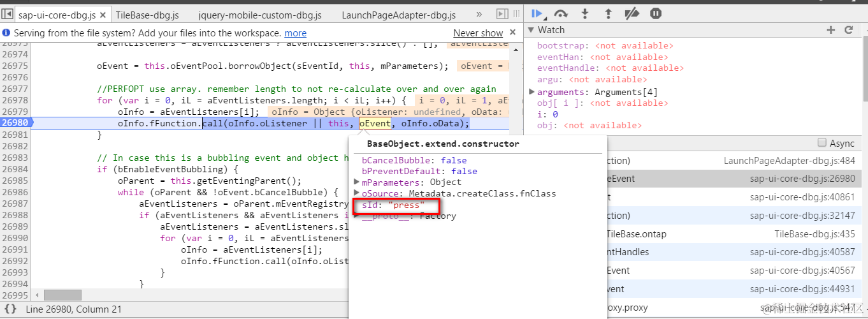868x319 pixels.
Task: Click TileBase.ontap call stack entry
Action: (x=637, y=234)
